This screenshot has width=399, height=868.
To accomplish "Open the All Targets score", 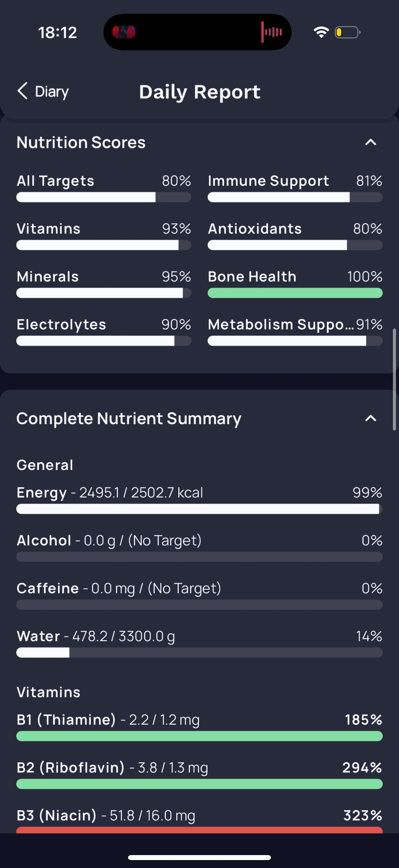I will (x=104, y=188).
